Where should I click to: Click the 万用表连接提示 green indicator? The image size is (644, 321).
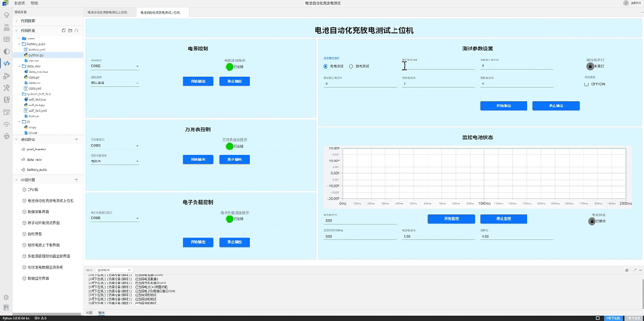(x=230, y=147)
